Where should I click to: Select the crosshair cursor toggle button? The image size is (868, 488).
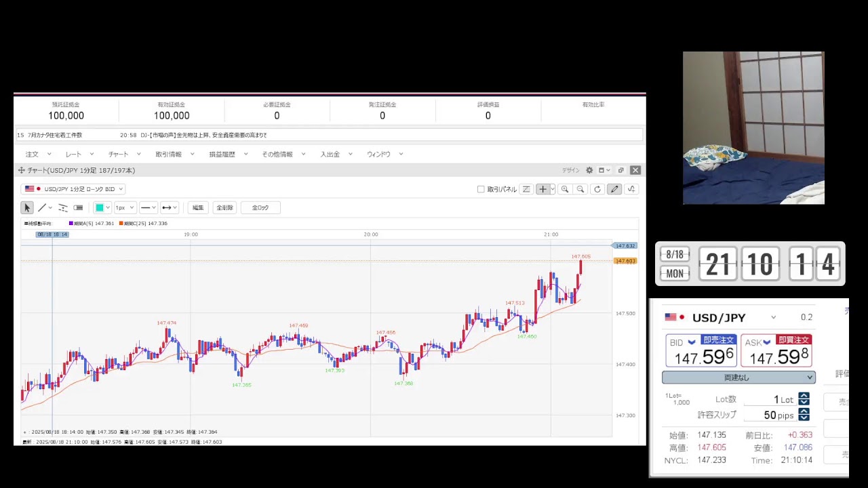[x=542, y=190]
